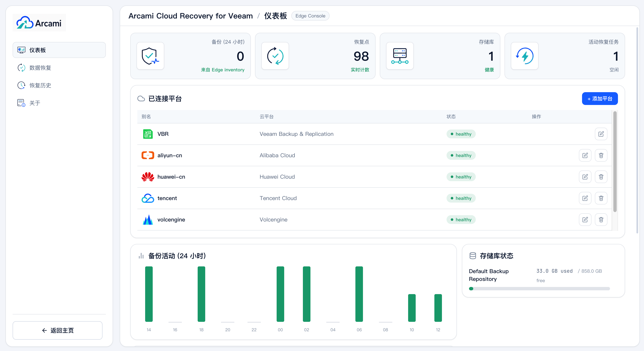Edit the volcengine platform entry
The image size is (644, 351).
[x=585, y=220]
